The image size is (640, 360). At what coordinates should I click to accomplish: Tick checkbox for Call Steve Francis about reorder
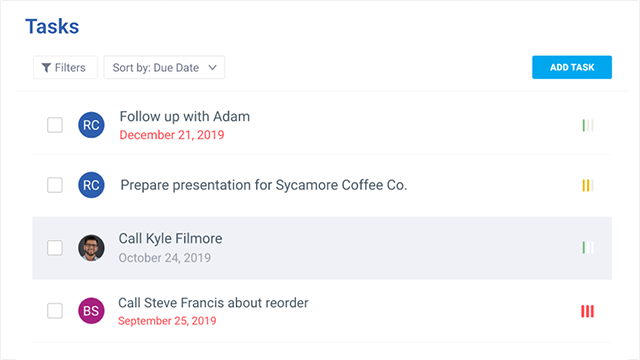click(55, 311)
